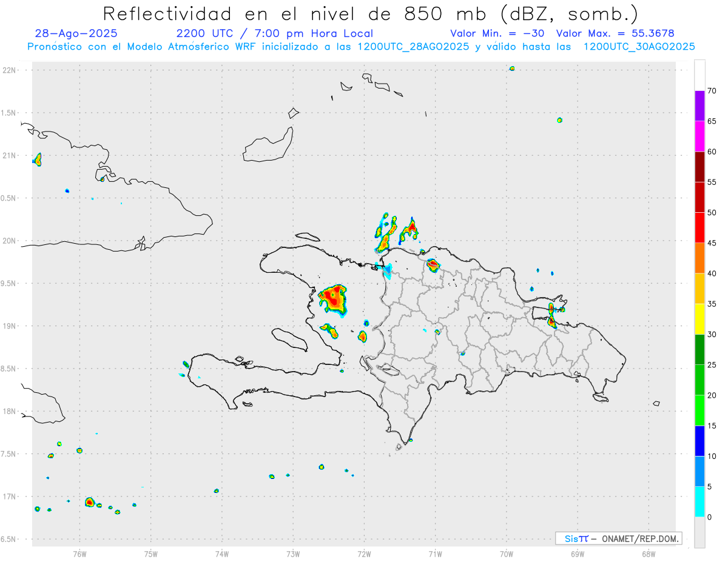The image size is (728, 562).
Task: Click the 'Valor Min. = -30' text
Action: pos(497,33)
